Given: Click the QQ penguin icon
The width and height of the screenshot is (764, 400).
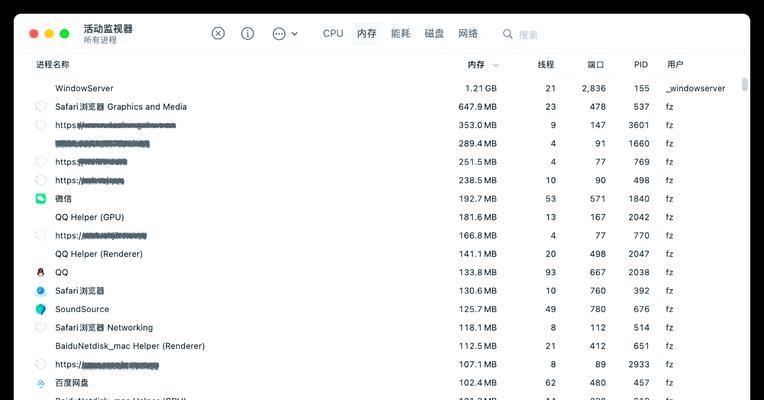Looking at the screenshot, I should (x=41, y=272).
